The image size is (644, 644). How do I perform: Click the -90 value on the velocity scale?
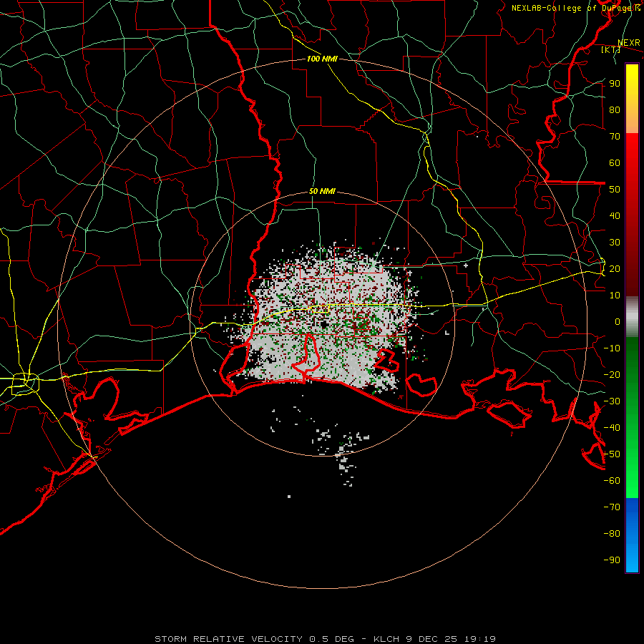(x=612, y=560)
